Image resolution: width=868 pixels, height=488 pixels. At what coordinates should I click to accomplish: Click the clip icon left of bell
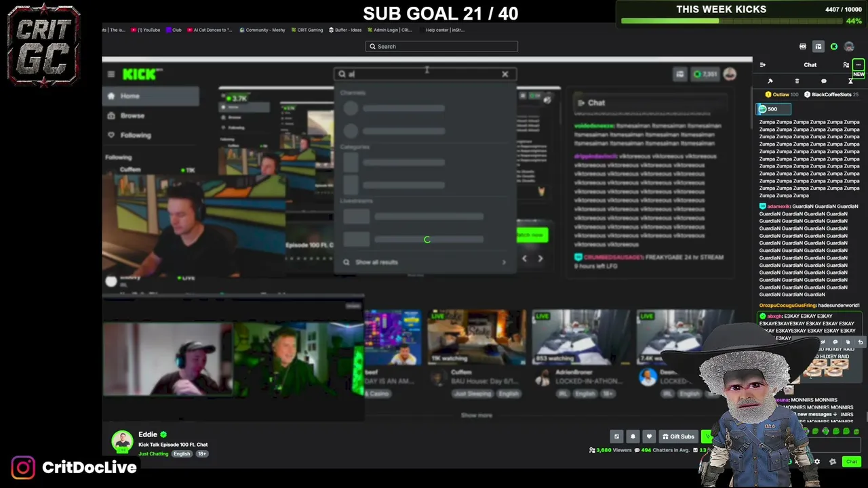coord(616,437)
